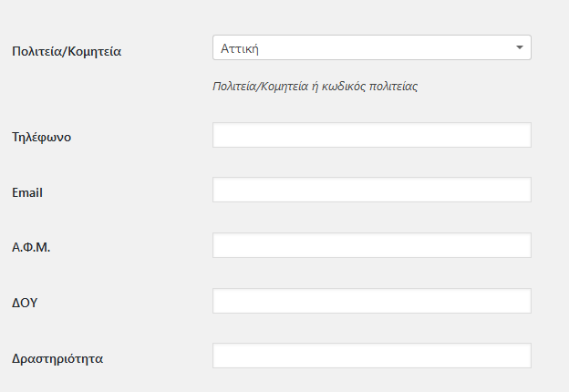
Task: Click the Πολιτεία/Κομητεία ή κωδικός πολιτείας hint text
Action: coord(315,88)
